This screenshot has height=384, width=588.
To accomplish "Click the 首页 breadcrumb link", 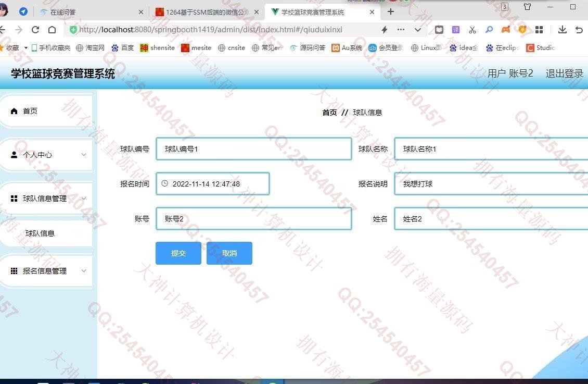I will tap(329, 113).
